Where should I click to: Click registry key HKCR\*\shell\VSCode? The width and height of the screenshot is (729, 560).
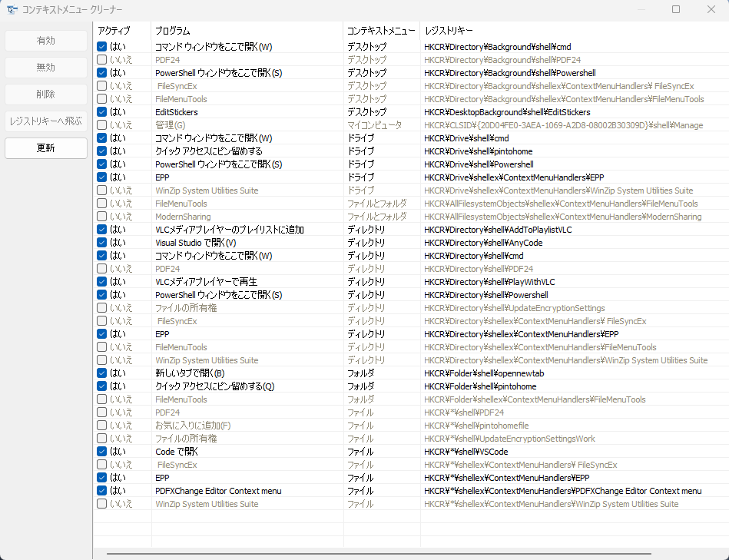(466, 451)
